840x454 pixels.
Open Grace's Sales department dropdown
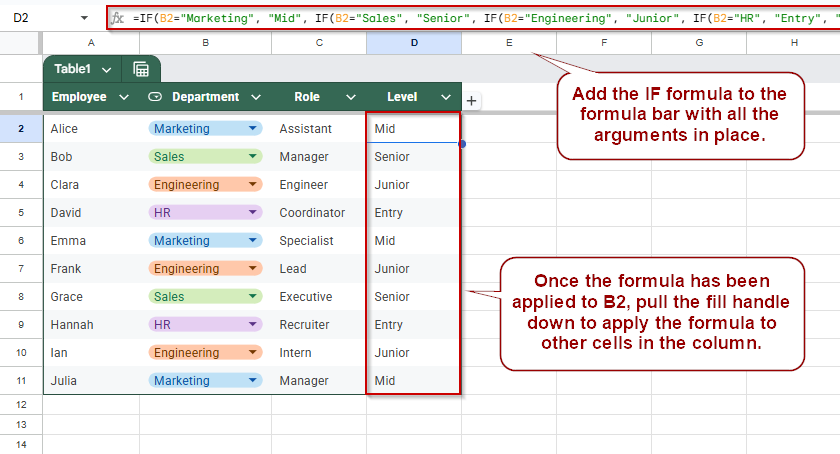(x=253, y=296)
